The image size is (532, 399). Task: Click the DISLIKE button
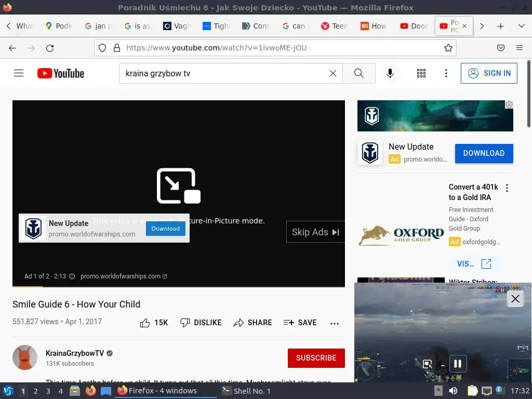click(x=201, y=323)
